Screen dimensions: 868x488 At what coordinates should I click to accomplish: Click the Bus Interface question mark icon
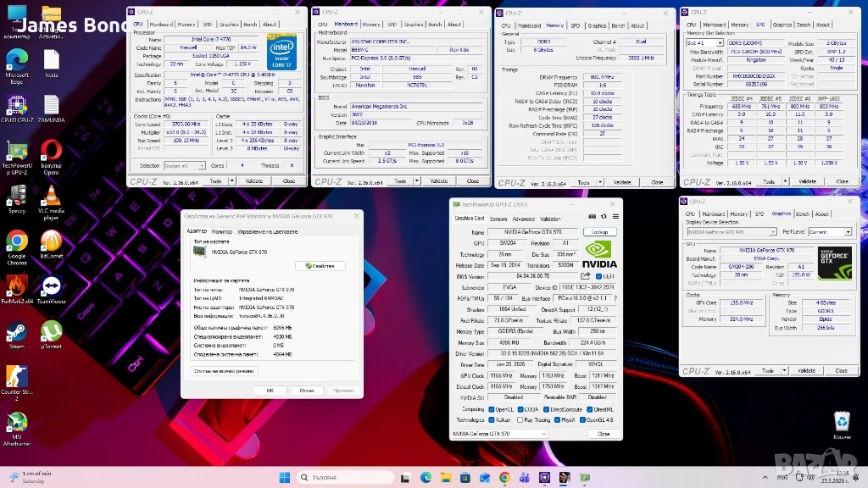pyautogui.click(x=615, y=298)
